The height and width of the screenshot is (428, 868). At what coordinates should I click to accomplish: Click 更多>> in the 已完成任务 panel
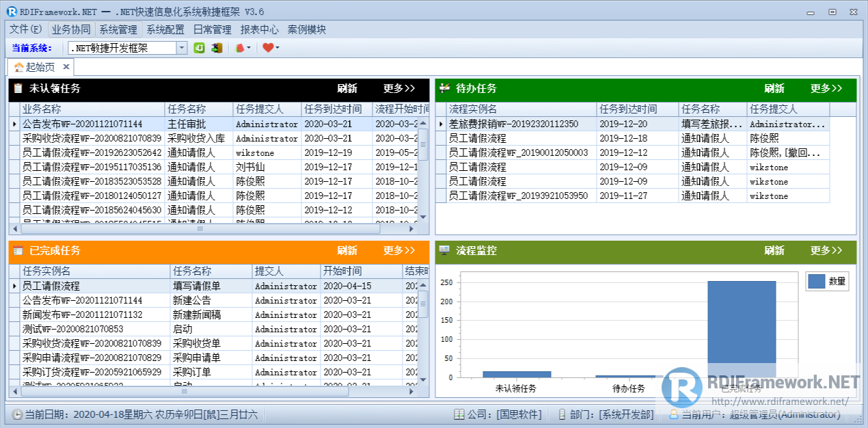[398, 250]
